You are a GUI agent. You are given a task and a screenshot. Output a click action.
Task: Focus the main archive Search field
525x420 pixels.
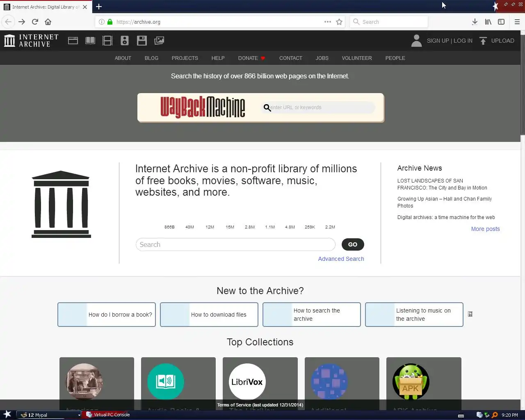click(235, 244)
